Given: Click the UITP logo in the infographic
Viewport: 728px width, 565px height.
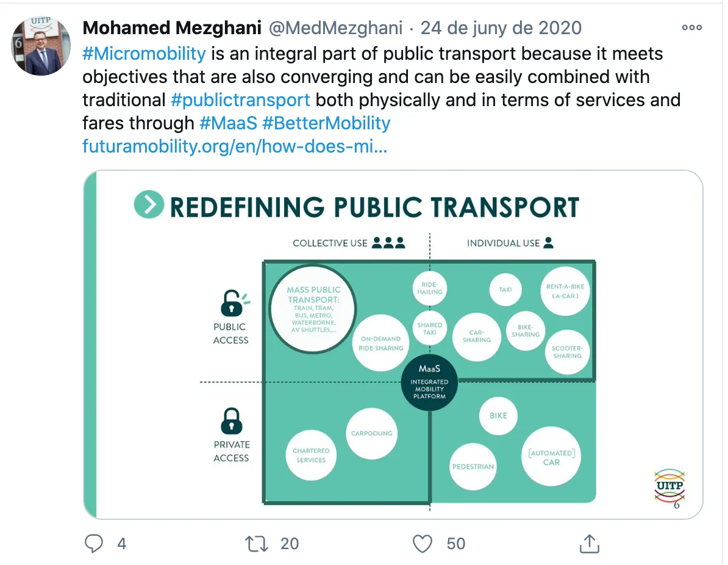Looking at the screenshot, I should [x=669, y=486].
